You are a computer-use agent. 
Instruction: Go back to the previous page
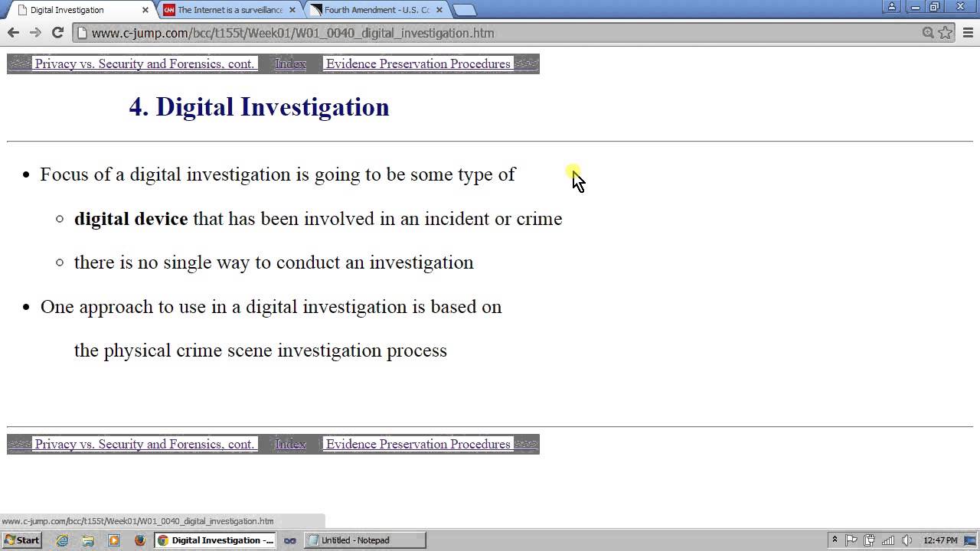click(x=13, y=32)
